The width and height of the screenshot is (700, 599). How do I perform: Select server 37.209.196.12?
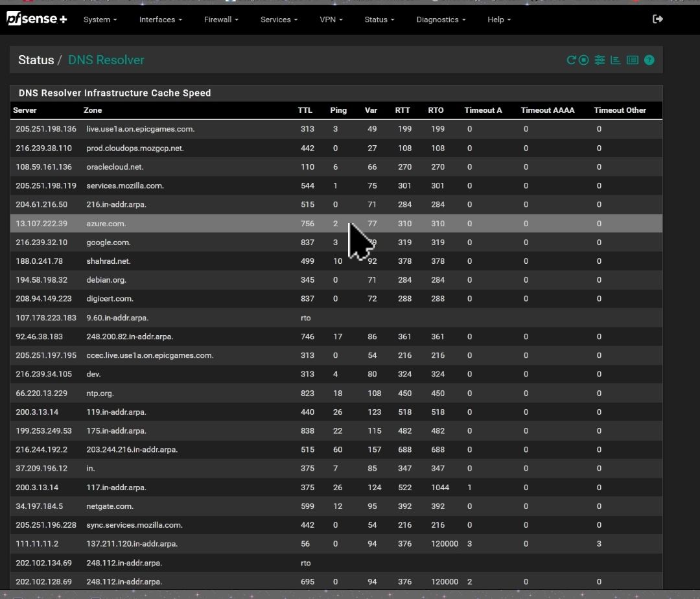pyautogui.click(x=41, y=468)
